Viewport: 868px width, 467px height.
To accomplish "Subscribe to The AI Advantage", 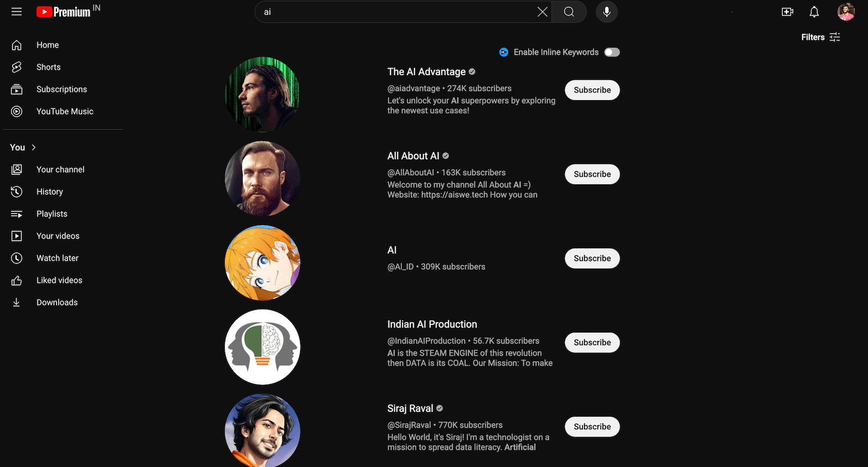I will [x=592, y=90].
